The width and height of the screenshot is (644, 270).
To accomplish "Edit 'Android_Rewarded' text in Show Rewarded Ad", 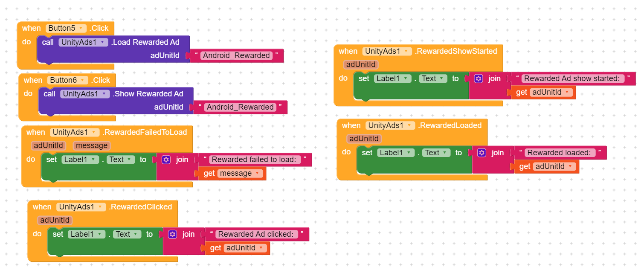I will pyautogui.click(x=240, y=107).
